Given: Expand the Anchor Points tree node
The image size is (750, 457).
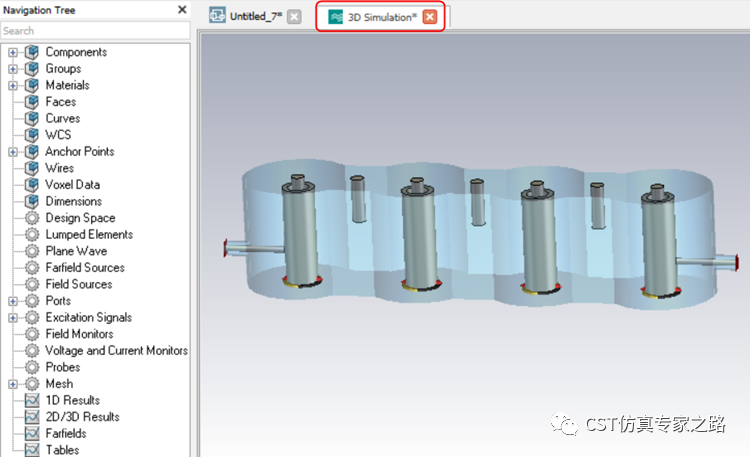Looking at the screenshot, I should coord(13,152).
